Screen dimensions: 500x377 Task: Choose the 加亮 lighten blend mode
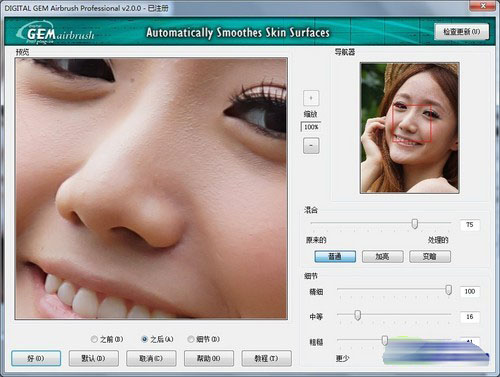point(383,256)
